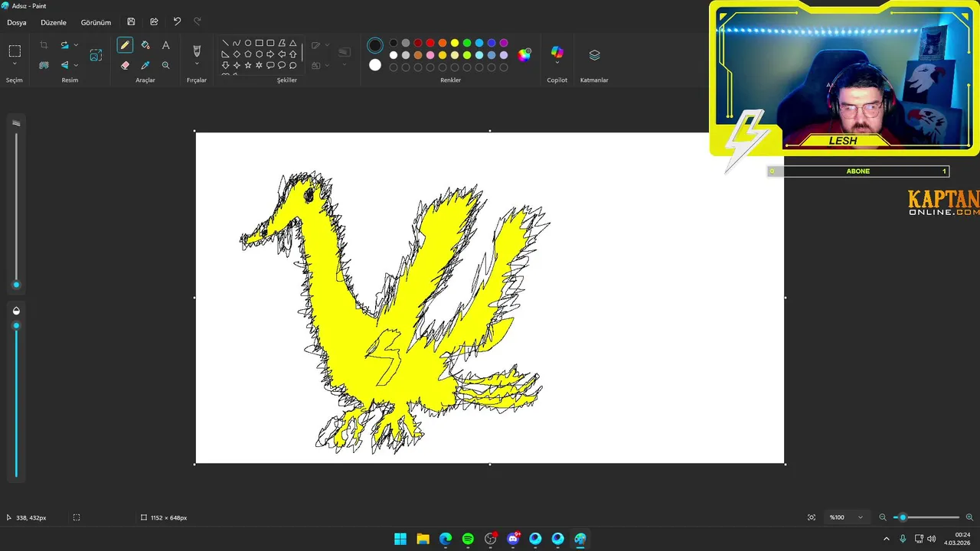Image resolution: width=980 pixels, height=551 pixels.
Task: Click the Share icon
Action: (154, 22)
